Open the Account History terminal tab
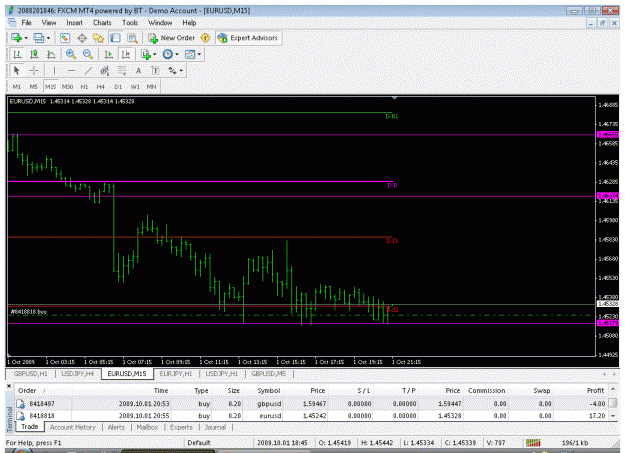Screen dimensions: 625x453 tap(73, 427)
